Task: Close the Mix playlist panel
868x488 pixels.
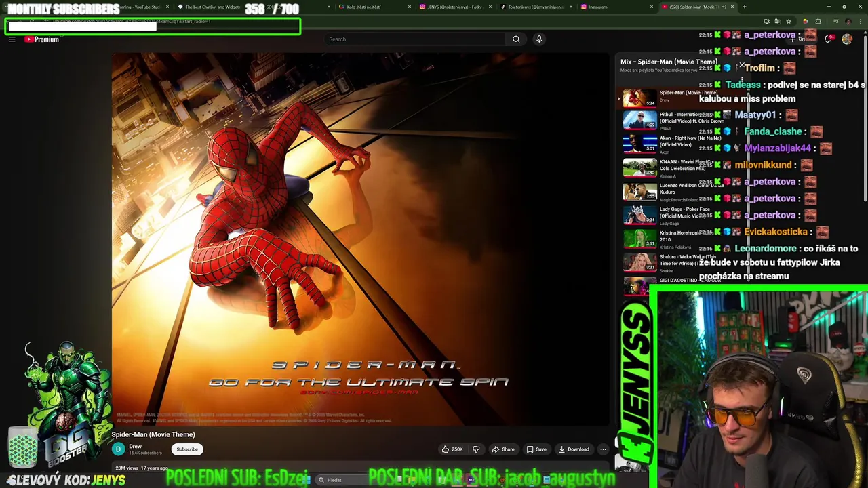Action: click(x=742, y=66)
